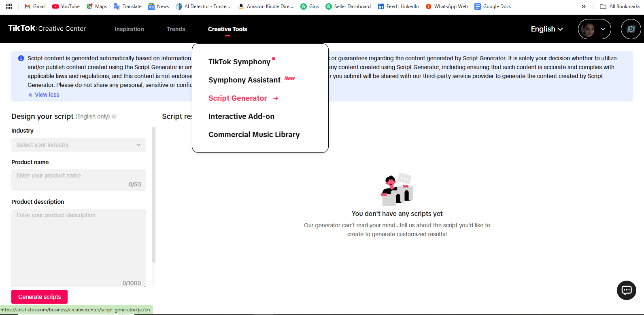Collapse the notice with View less
This screenshot has height=315, width=644.
click(x=44, y=95)
